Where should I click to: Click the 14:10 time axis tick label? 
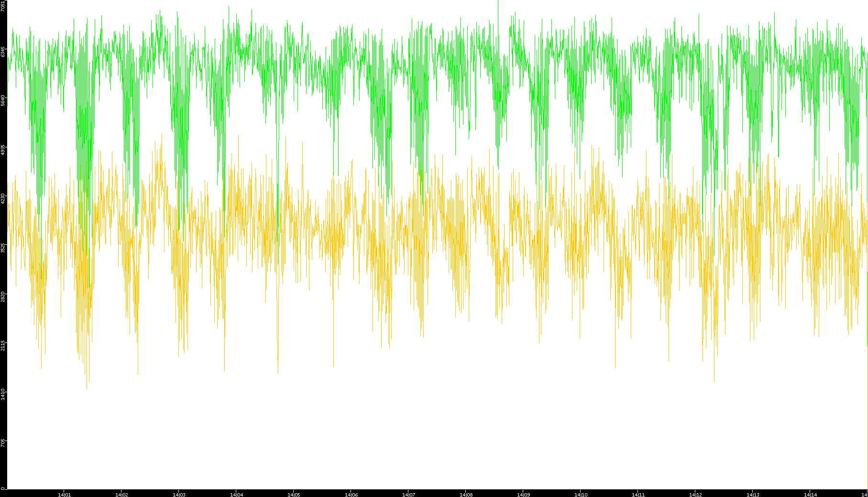pos(581,495)
